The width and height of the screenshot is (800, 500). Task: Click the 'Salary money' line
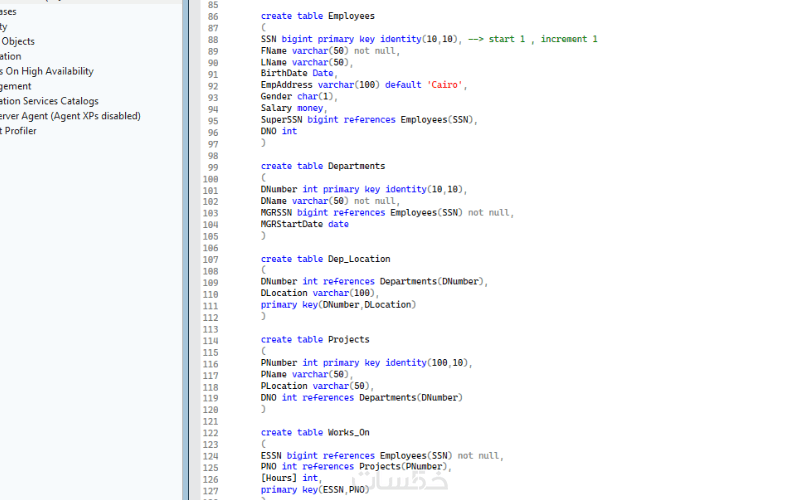click(x=294, y=108)
